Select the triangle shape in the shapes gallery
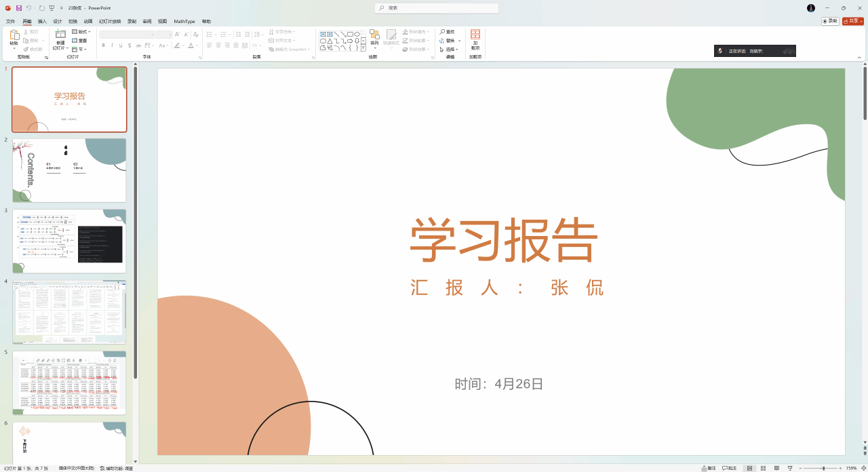The height and width of the screenshot is (472, 868). tap(330, 41)
